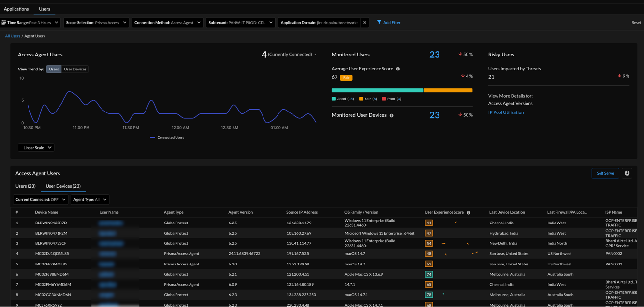Screen dimensions: 644x307
Task: Open the Users (23) table tab
Action: [x=26, y=186]
